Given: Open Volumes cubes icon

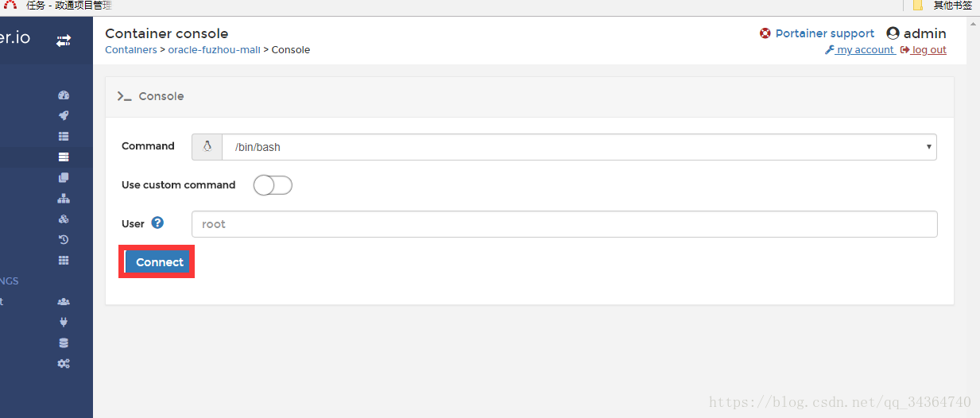Looking at the screenshot, I should point(64,219).
